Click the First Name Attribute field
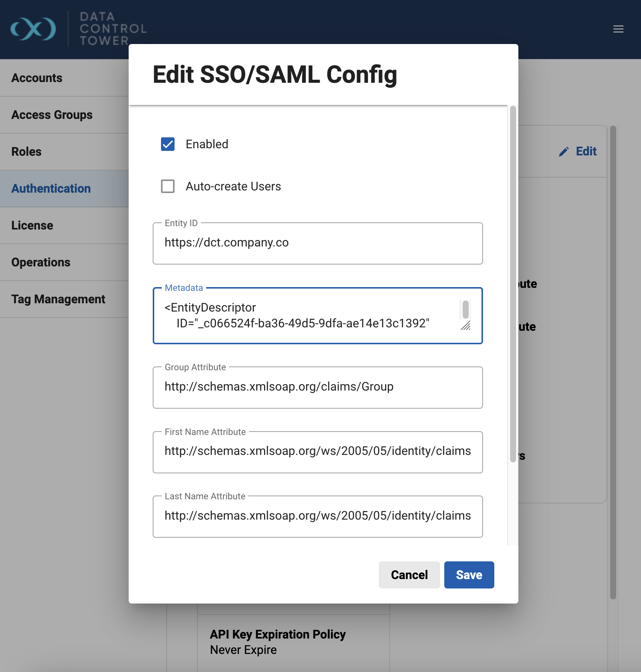Screen dimensions: 641x672 pos(318,452)
